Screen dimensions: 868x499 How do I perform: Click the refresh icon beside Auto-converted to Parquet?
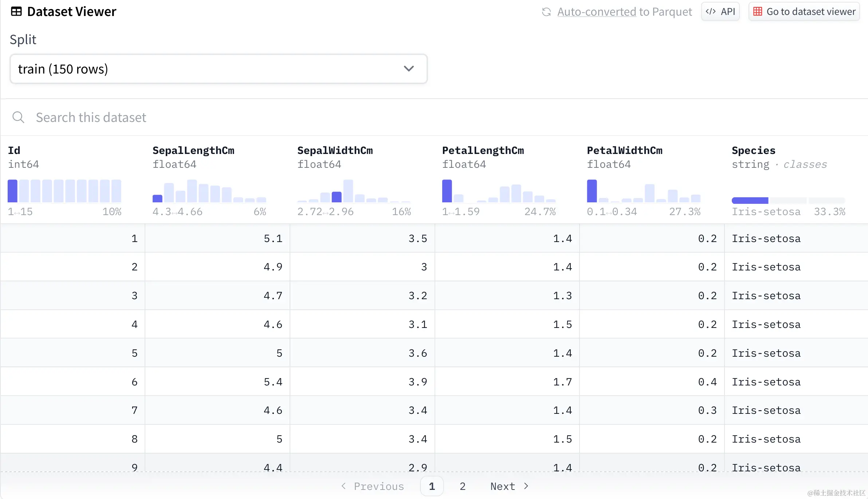[546, 12]
